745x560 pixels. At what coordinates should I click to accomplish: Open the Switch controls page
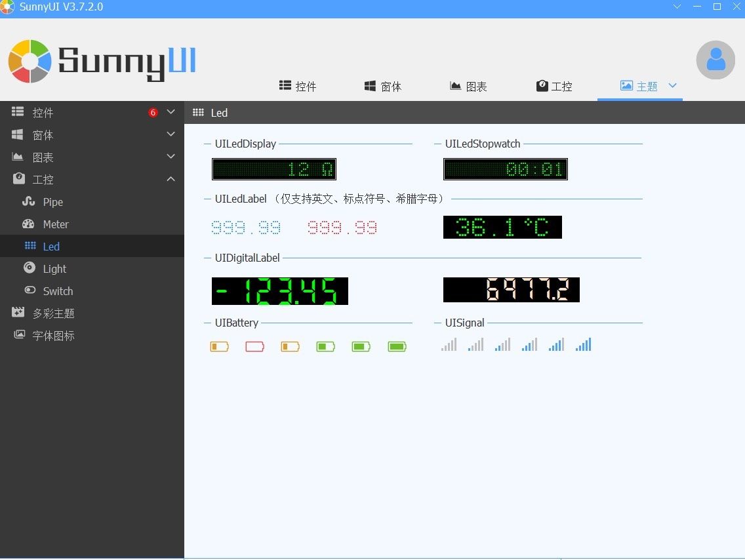coord(58,291)
